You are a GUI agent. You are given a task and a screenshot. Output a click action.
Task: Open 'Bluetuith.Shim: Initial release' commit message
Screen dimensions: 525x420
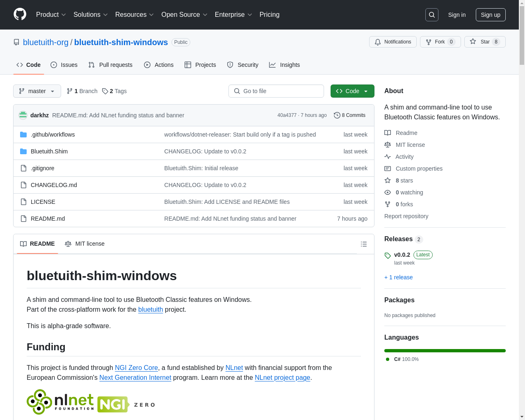coord(201,168)
